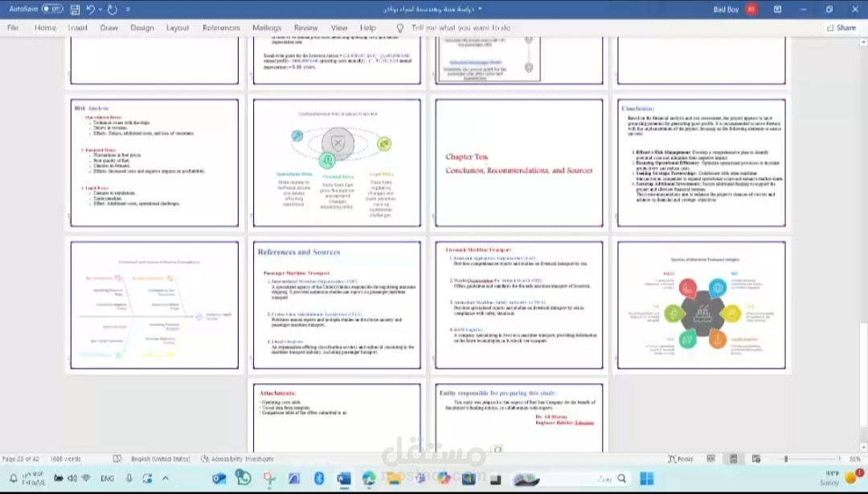This screenshot has width=868, height=494.
Task: Click the 'English (United States)' language indicator
Action: click(x=161, y=459)
